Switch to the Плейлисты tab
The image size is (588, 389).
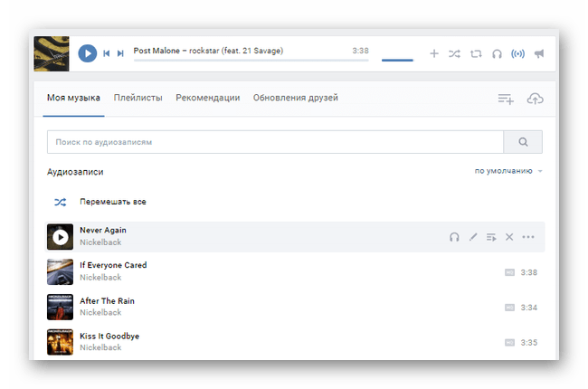pyautogui.click(x=138, y=98)
